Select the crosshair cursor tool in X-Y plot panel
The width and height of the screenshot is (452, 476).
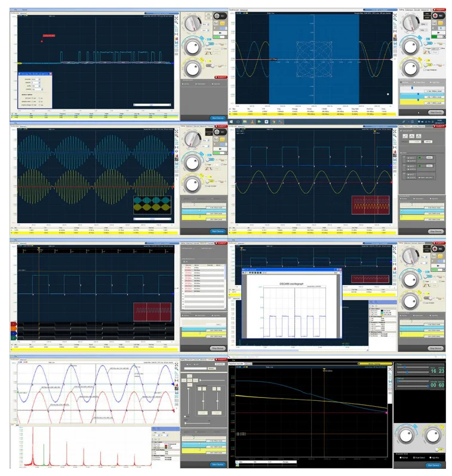point(395,15)
